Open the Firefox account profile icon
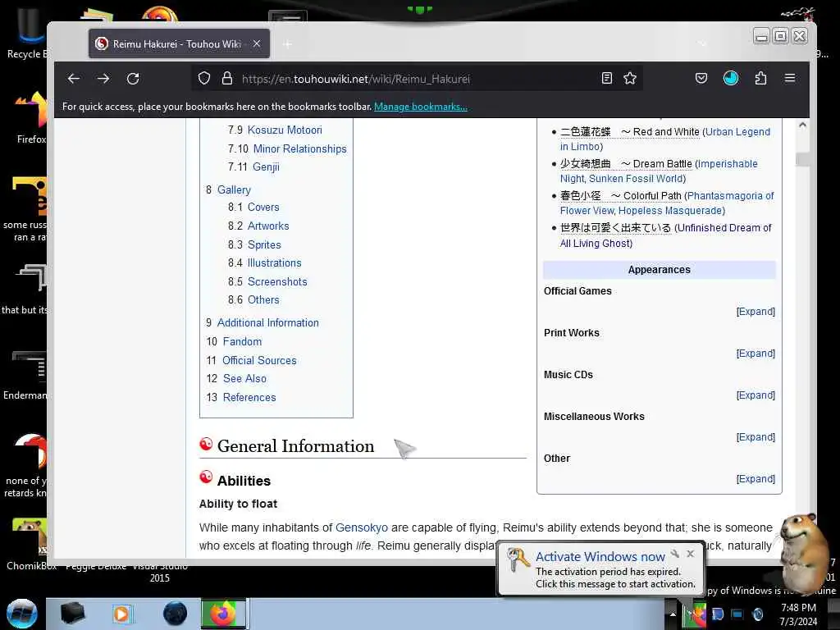 pyautogui.click(x=731, y=78)
